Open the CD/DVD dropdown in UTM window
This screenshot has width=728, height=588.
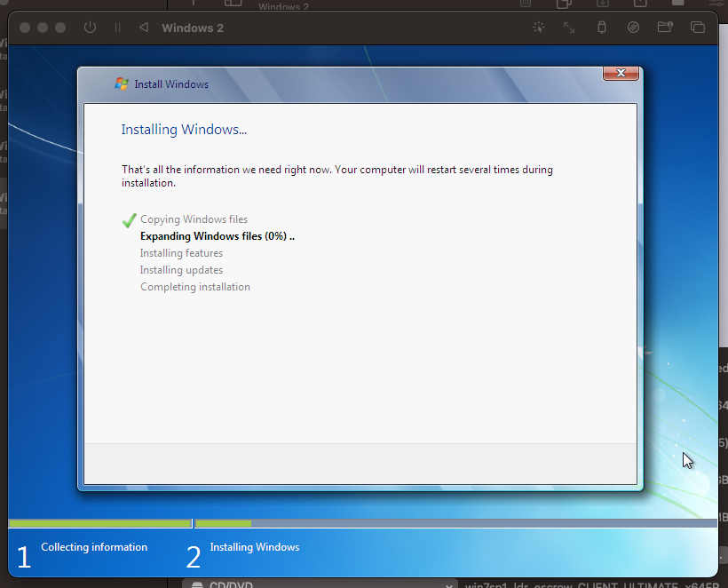[x=320, y=584]
